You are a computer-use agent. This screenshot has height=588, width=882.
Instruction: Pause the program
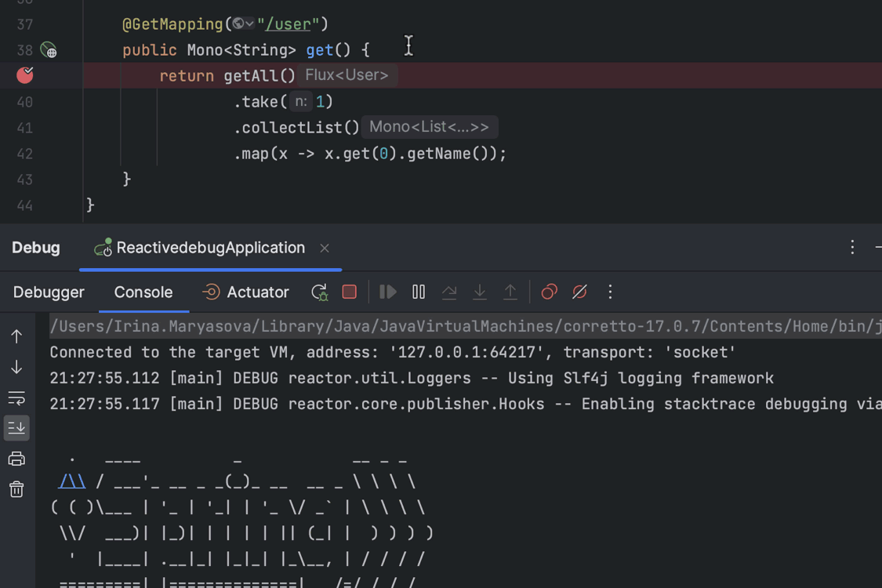click(x=419, y=292)
